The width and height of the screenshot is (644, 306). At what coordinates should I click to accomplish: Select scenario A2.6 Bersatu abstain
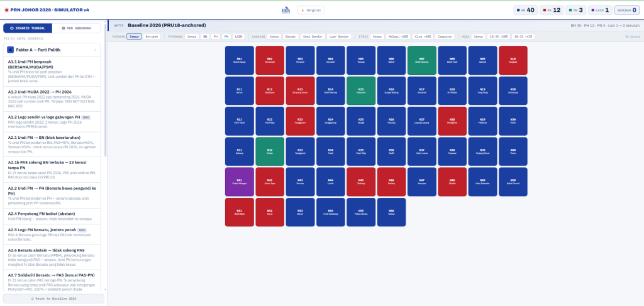click(53, 257)
